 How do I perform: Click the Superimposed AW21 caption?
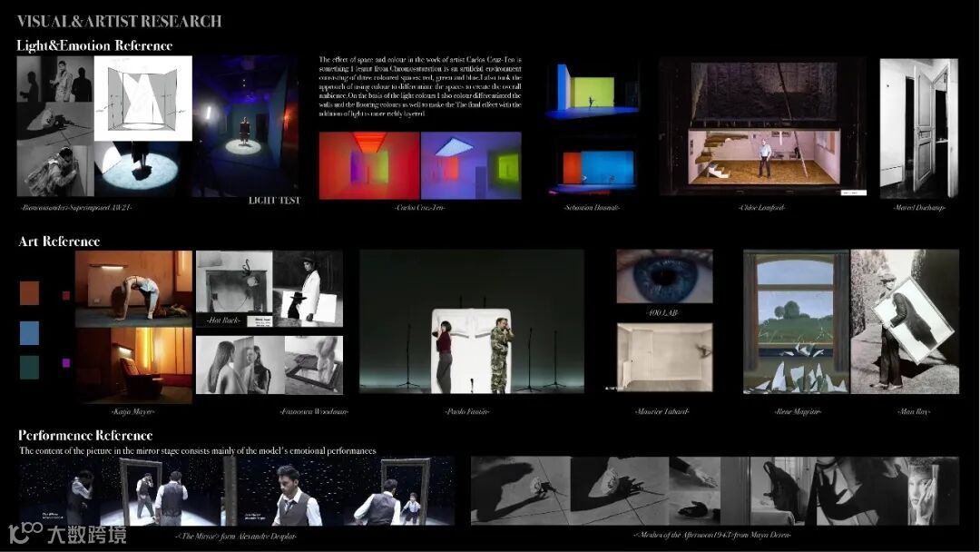pyautogui.click(x=76, y=207)
